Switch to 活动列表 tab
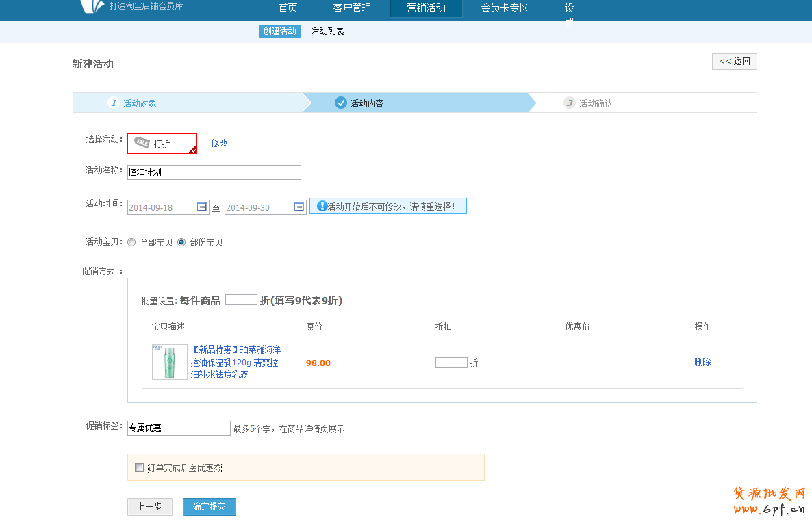This screenshot has height=524, width=812. 327,31
